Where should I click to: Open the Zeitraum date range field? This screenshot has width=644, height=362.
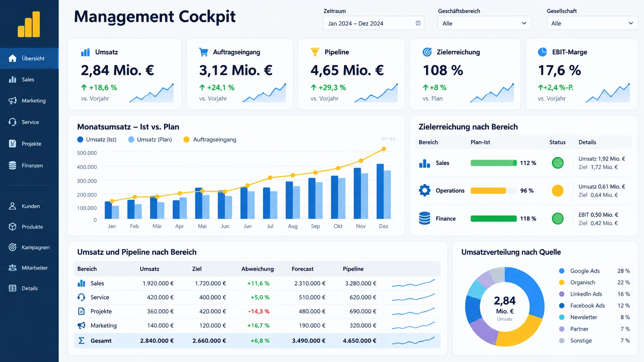(x=374, y=23)
